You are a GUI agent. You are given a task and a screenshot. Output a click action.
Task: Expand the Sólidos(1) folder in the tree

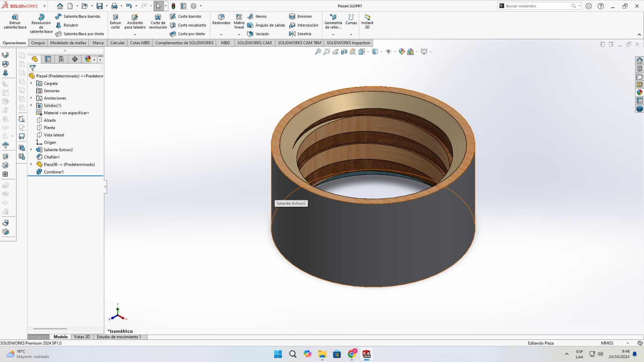click(31, 105)
